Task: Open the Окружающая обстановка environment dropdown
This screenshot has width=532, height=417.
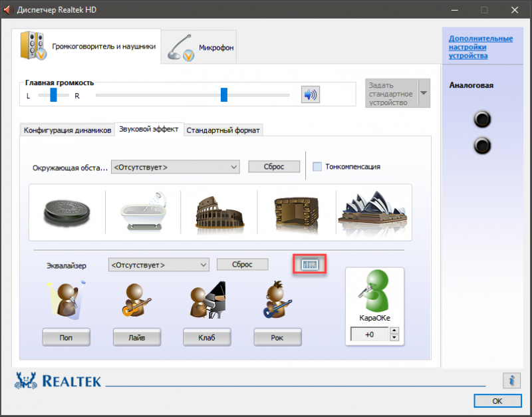Action: pos(176,168)
